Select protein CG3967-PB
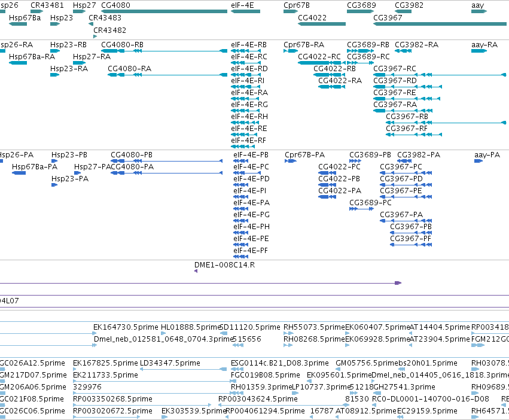 click(x=411, y=233)
